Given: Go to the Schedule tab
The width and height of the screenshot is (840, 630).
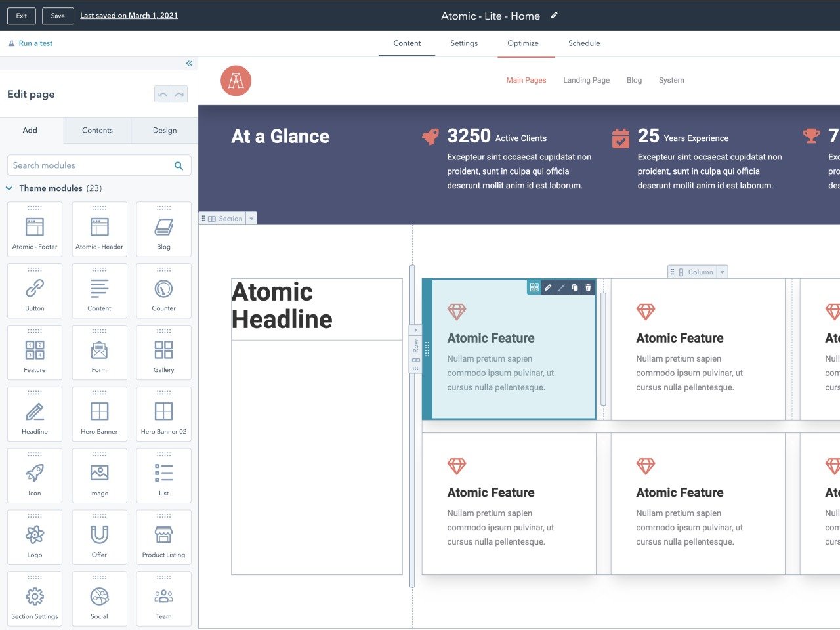Looking at the screenshot, I should click(584, 43).
